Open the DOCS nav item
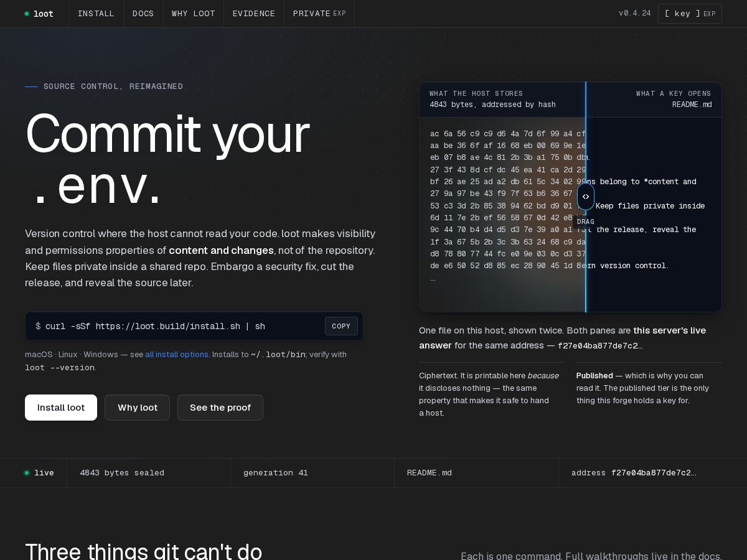This screenshot has width=747, height=560. pos(143,14)
